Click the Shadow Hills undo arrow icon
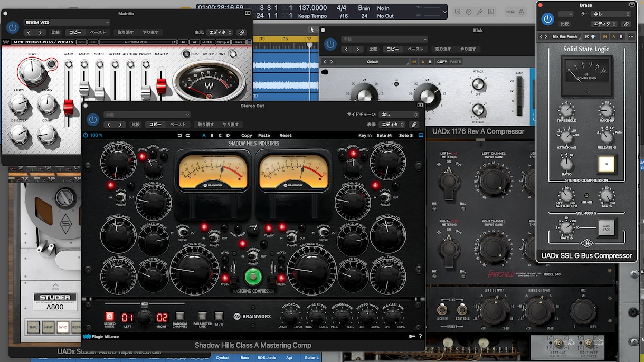The image size is (644, 362). tap(180, 136)
